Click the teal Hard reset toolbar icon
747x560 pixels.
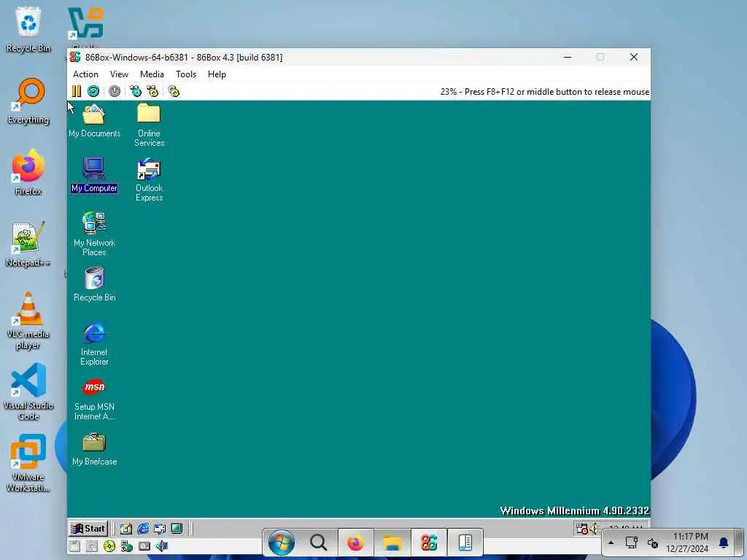(93, 91)
